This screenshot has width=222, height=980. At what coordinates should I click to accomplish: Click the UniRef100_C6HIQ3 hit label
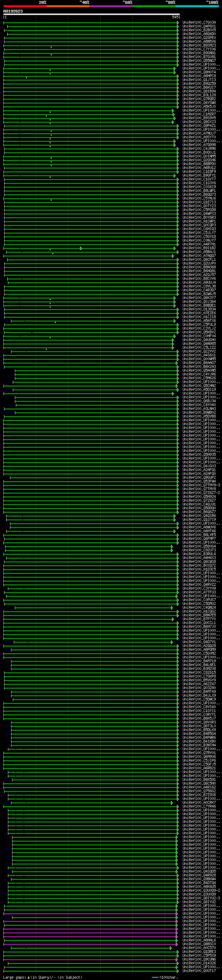199,229
